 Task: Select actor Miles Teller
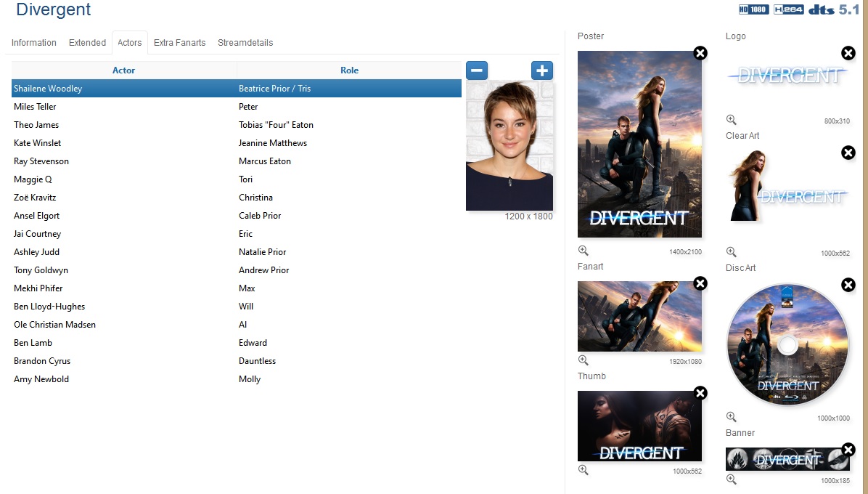pyautogui.click(x=35, y=107)
